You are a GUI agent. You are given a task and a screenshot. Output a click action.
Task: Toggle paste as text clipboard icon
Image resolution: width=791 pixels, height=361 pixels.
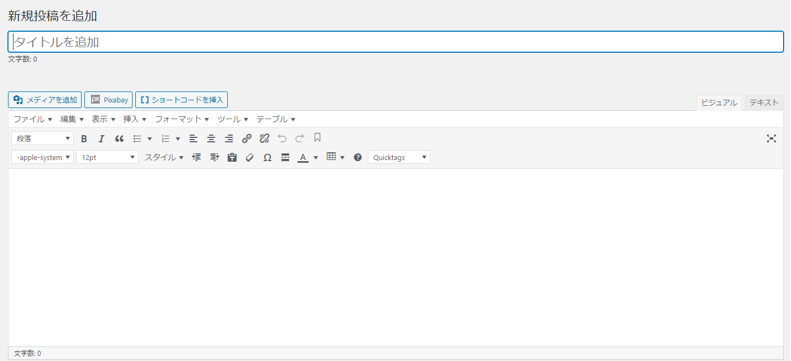232,157
